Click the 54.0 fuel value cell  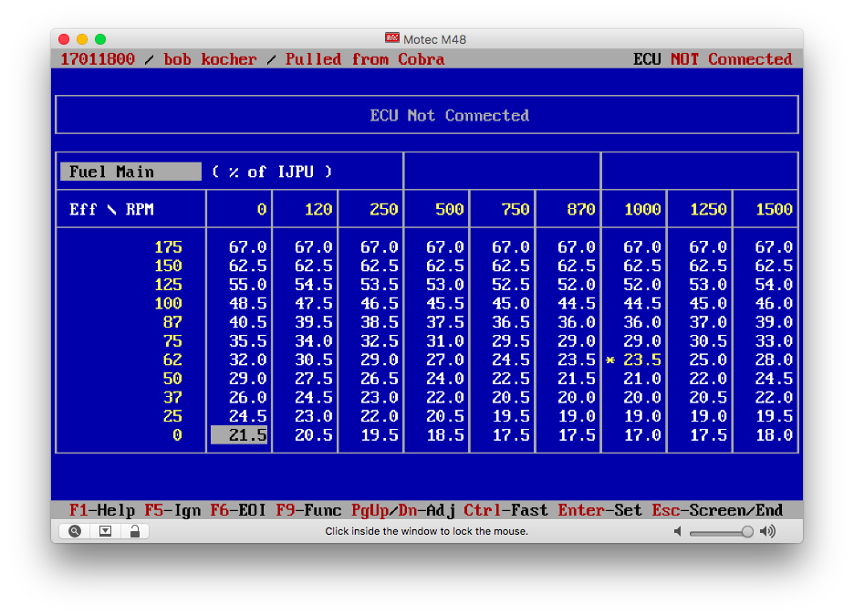pos(774,285)
